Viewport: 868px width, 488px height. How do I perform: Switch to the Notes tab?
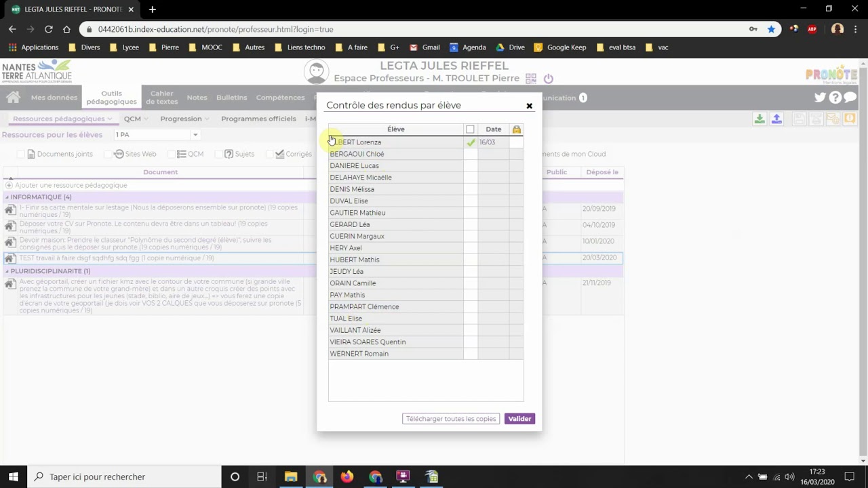(197, 98)
